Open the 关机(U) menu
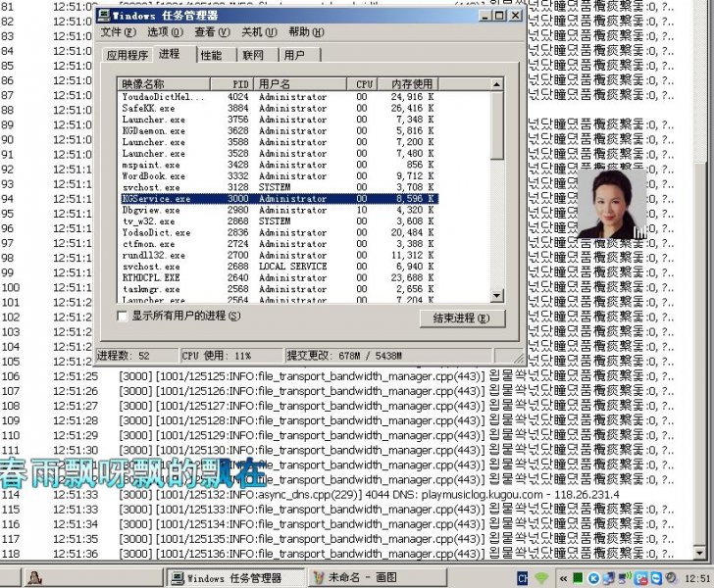This screenshot has height=588, width=714. [259, 32]
